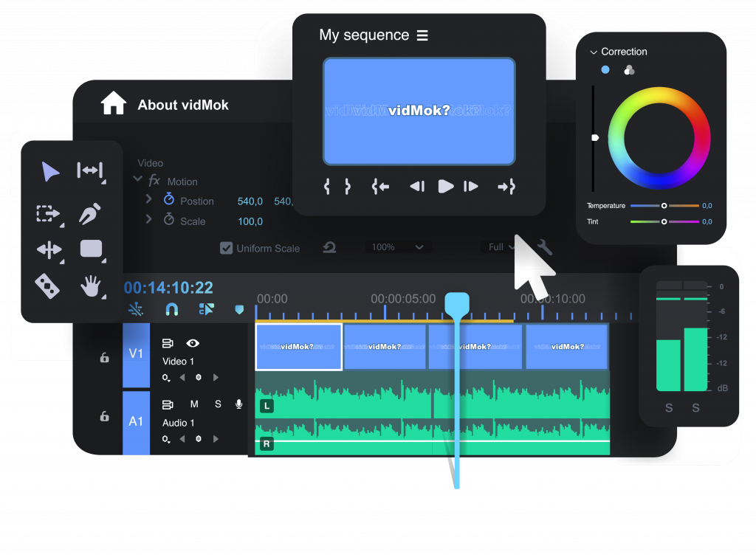Select the arrow Selection tool

coord(50,172)
